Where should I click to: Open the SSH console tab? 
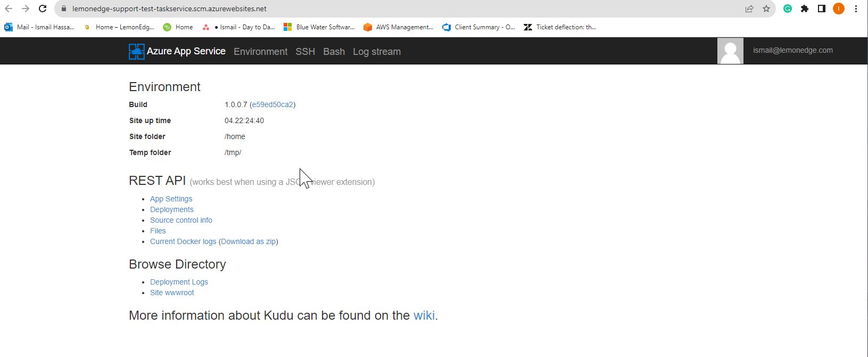305,52
